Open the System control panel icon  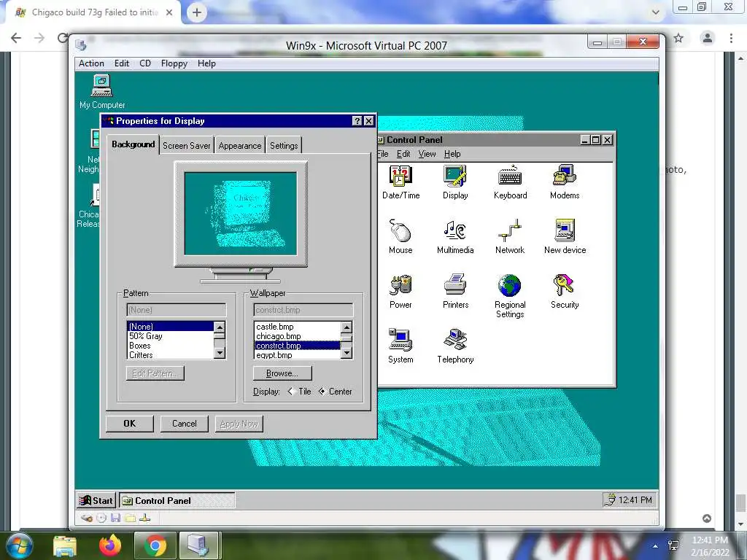pos(400,346)
